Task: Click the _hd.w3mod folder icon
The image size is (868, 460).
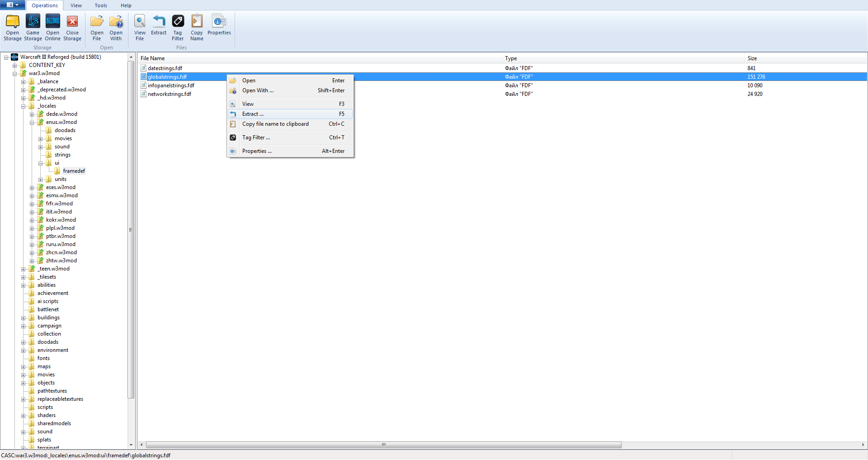Action: click(32, 98)
